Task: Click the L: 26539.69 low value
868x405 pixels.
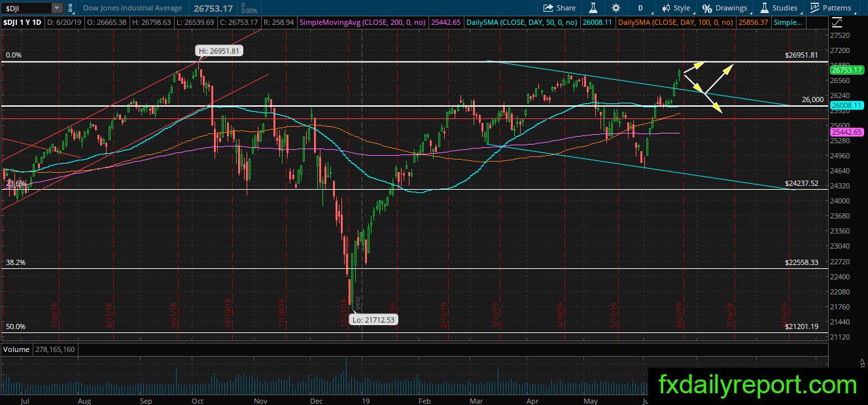Action: click(197, 22)
